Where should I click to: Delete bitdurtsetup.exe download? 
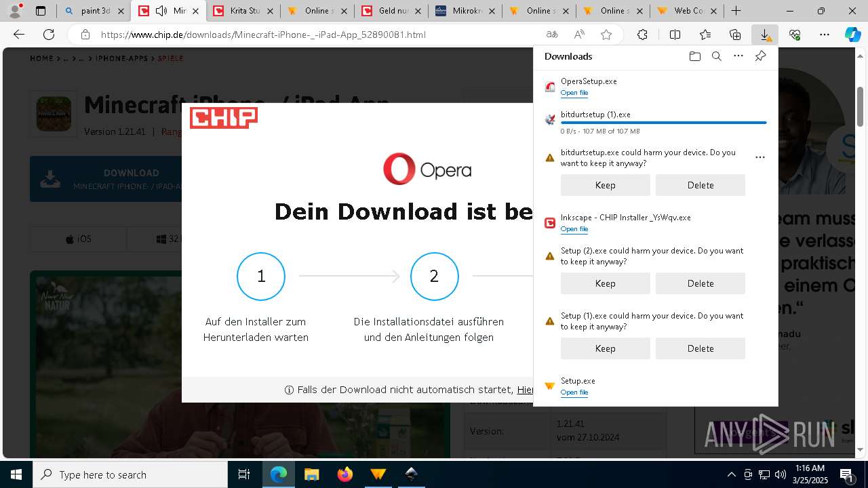[x=701, y=185]
